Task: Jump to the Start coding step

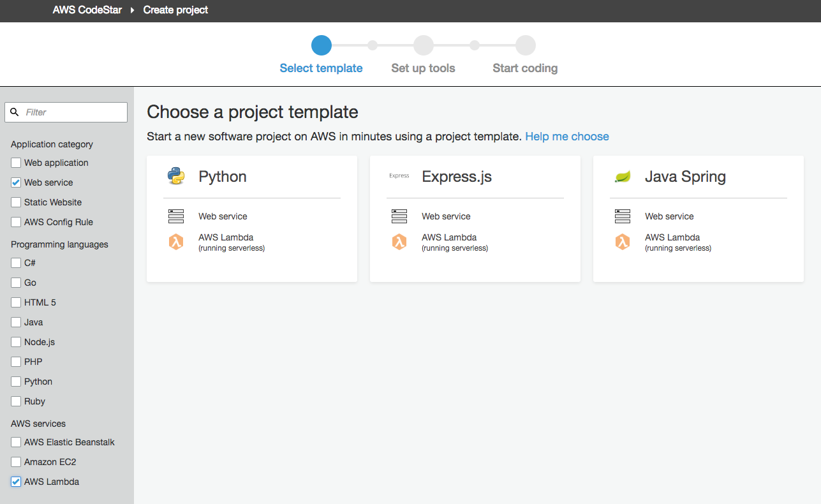Action: click(x=525, y=46)
